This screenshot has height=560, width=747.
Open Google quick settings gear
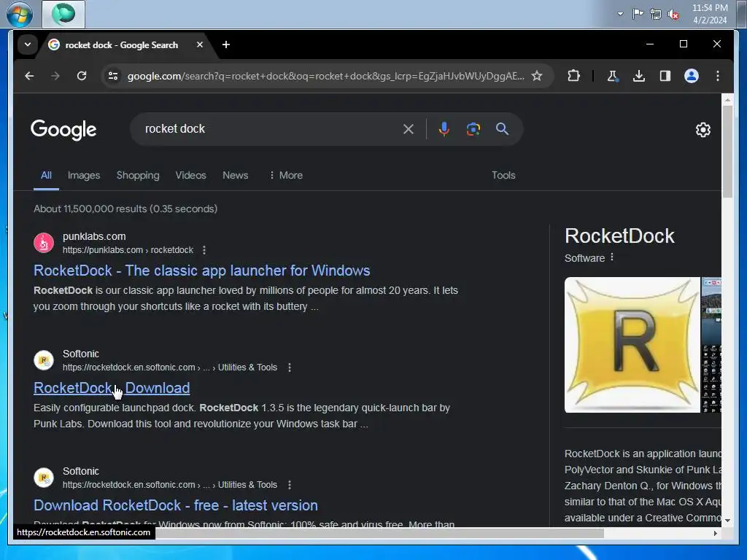click(703, 130)
